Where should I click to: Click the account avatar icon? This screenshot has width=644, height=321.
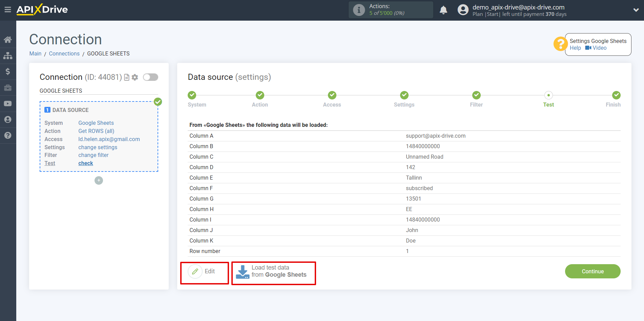(x=463, y=10)
